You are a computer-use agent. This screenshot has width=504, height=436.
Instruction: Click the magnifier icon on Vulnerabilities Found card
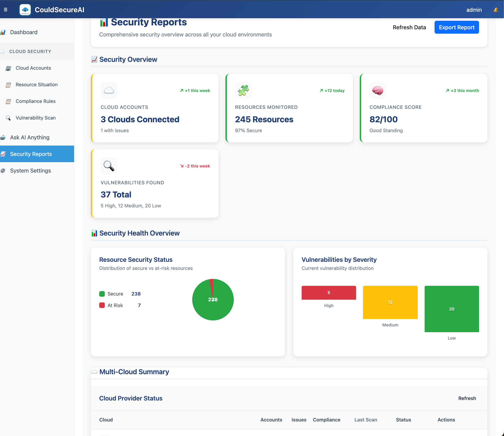pos(109,166)
